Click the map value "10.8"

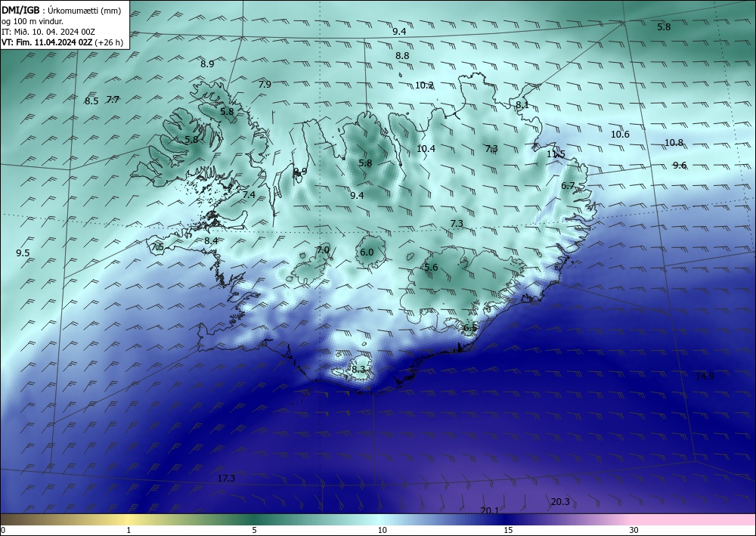[x=674, y=142]
